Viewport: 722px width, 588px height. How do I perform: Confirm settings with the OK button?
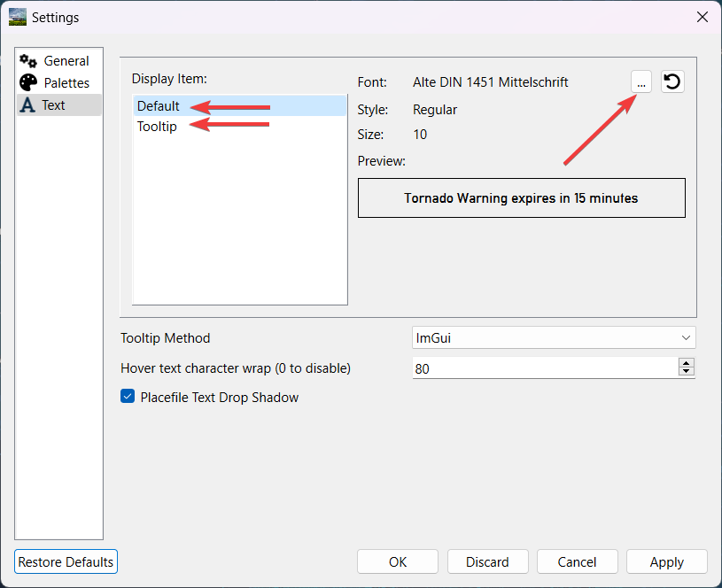[398, 561]
